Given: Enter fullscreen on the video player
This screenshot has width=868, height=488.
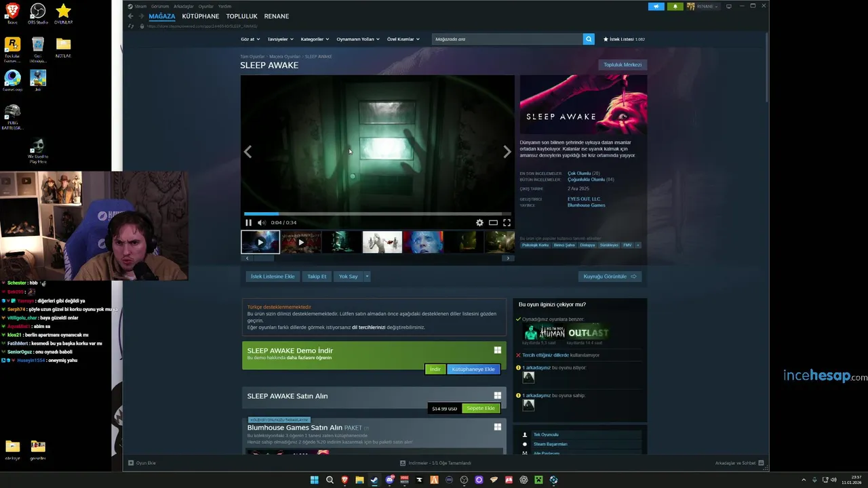Looking at the screenshot, I should tap(507, 222).
